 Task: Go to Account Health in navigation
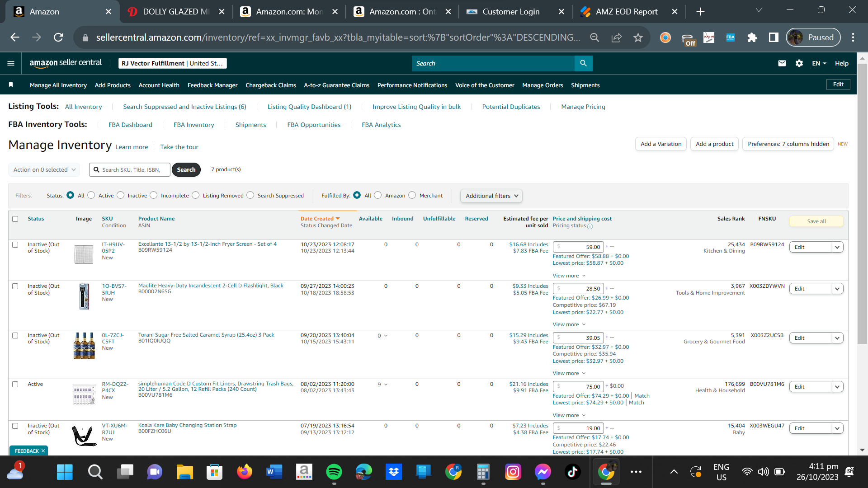pyautogui.click(x=159, y=85)
